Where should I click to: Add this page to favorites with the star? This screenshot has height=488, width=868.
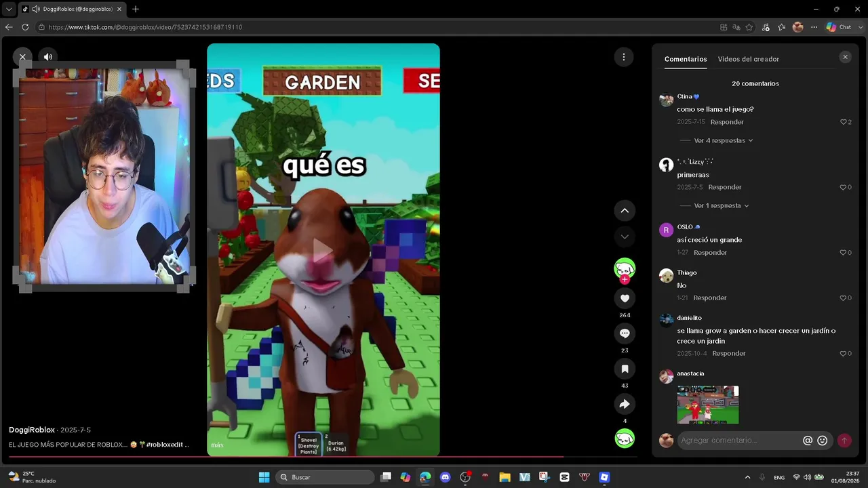749,27
